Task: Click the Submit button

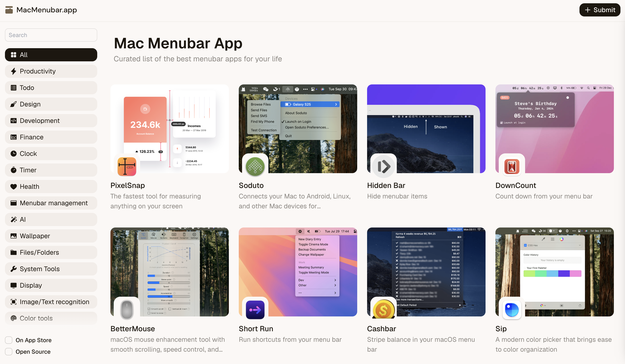Action: (599, 10)
